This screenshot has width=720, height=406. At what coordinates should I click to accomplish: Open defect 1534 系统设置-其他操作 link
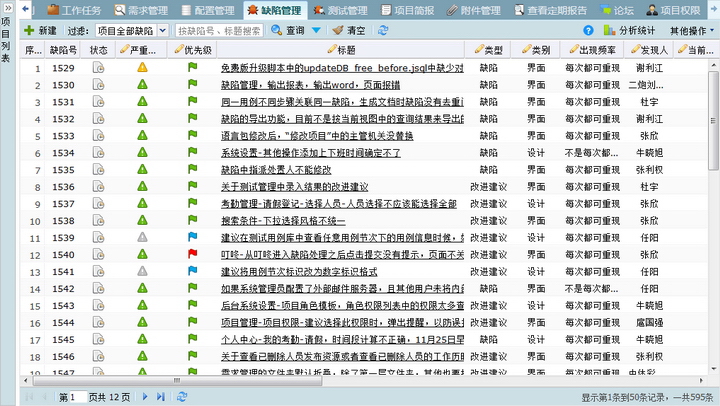[310, 153]
